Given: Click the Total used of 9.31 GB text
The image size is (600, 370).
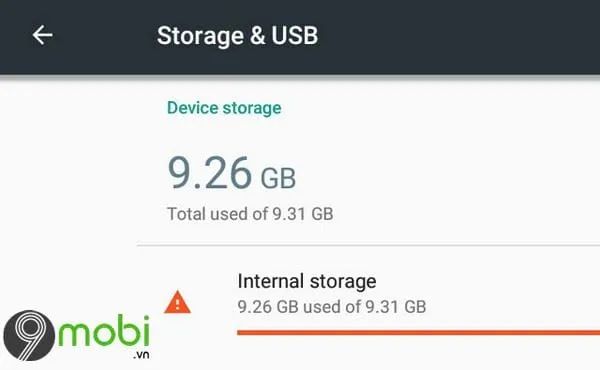Looking at the screenshot, I should click(250, 214).
